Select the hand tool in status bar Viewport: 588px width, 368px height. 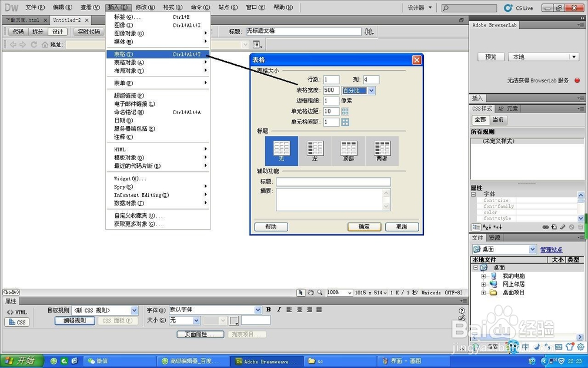[310, 293]
